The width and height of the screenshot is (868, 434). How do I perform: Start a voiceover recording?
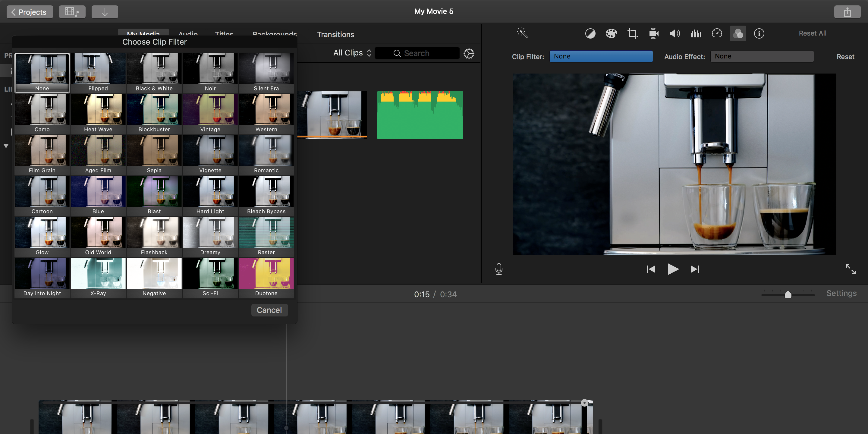[499, 269]
